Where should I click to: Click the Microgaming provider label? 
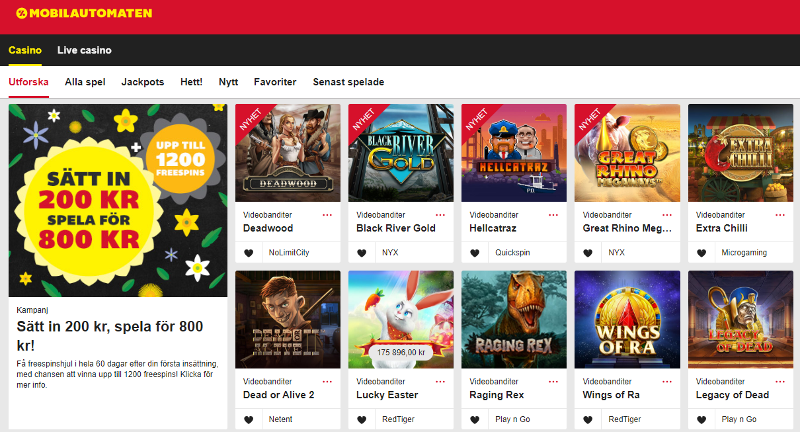click(x=744, y=252)
